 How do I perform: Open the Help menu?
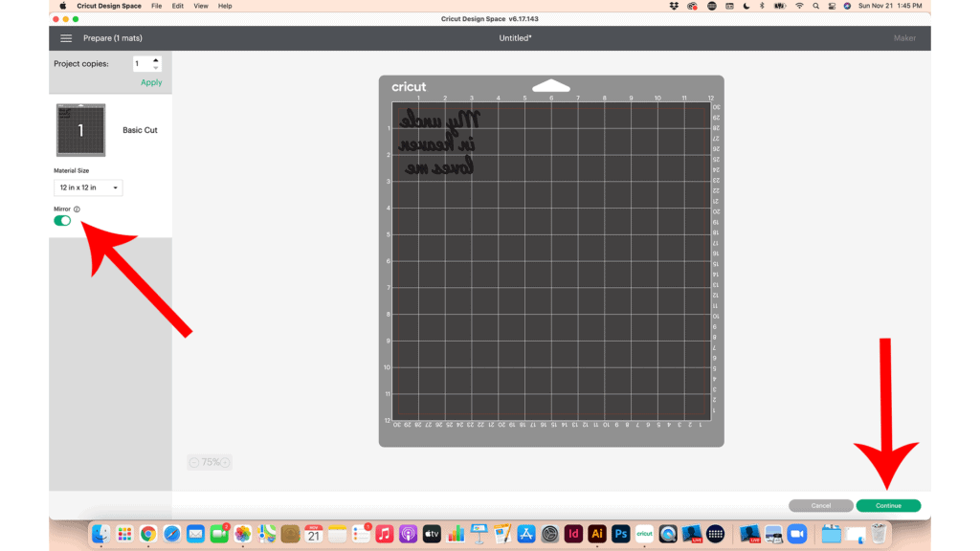click(x=225, y=6)
